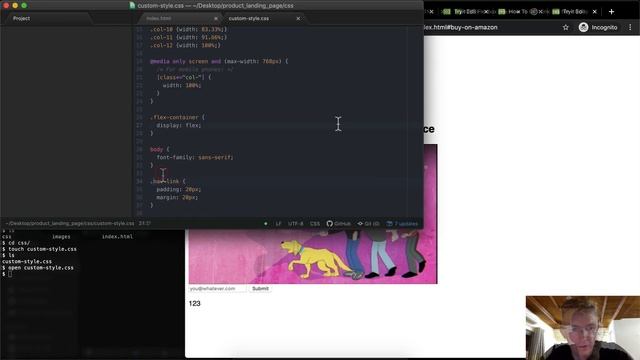The width and height of the screenshot is (640, 360).
Task: Change line ending via LF selector
Action: coord(278,224)
